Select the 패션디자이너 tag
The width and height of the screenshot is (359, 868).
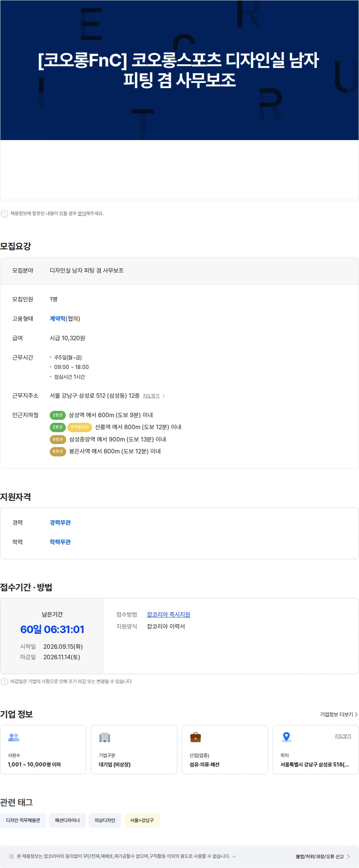click(x=67, y=820)
